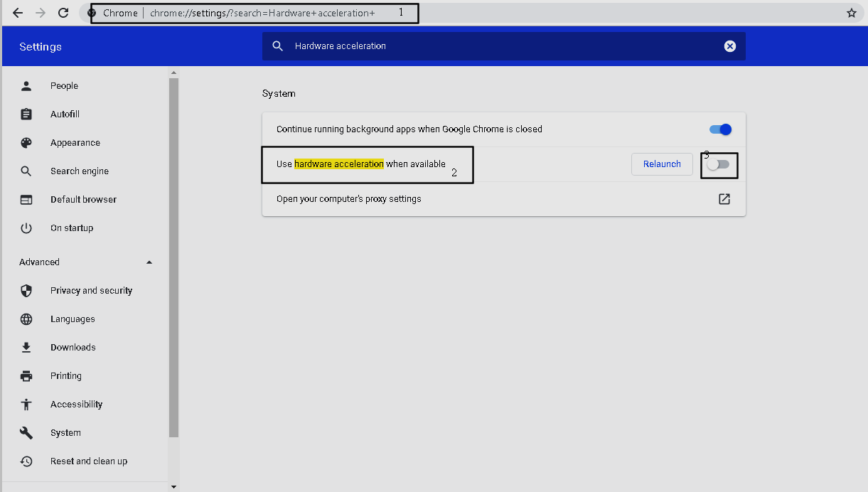Click the Default browser window icon
The image size is (868, 492).
[x=26, y=200]
